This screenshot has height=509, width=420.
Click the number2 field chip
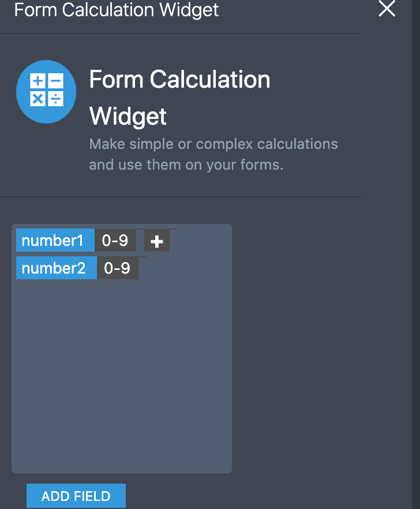pyautogui.click(x=56, y=268)
